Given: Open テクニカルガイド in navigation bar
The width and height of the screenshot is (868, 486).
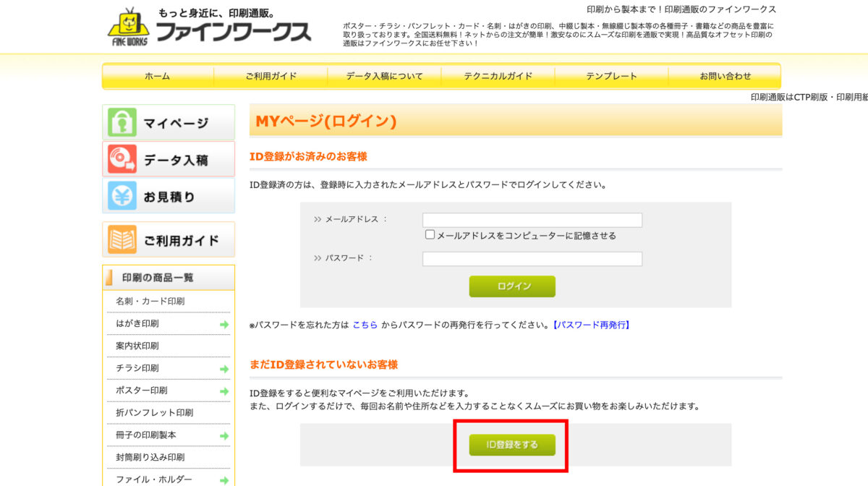Looking at the screenshot, I should pyautogui.click(x=498, y=76).
